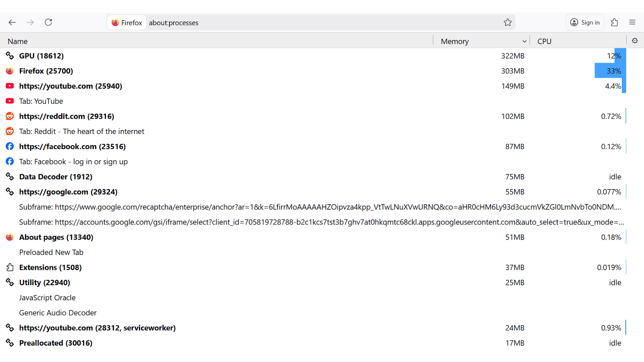
Task: Select the Generic Audio Decoder entry
Action: pos(58,313)
